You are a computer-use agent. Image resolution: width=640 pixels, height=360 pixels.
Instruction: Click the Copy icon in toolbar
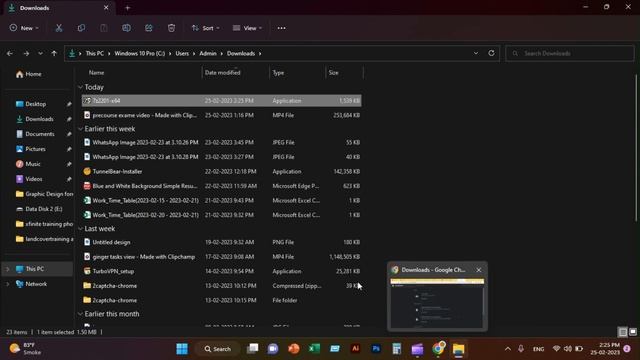81,28
